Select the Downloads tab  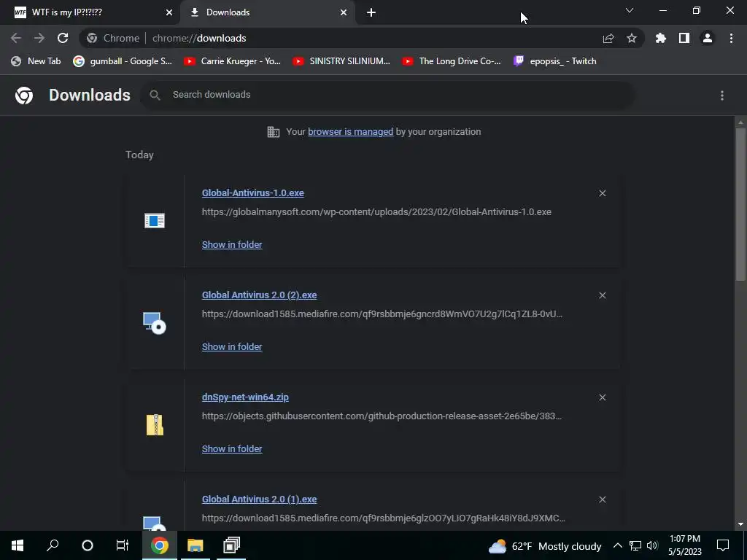(x=268, y=12)
